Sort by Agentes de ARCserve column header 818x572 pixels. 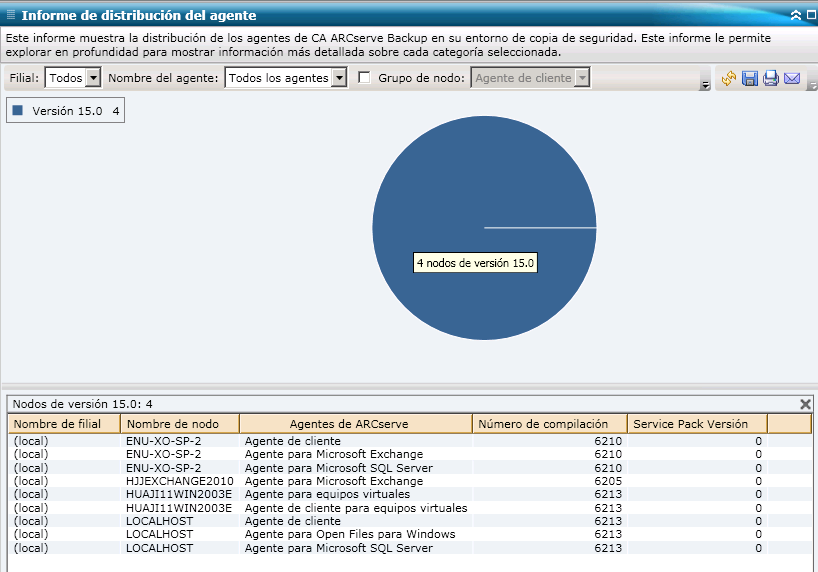click(355, 424)
